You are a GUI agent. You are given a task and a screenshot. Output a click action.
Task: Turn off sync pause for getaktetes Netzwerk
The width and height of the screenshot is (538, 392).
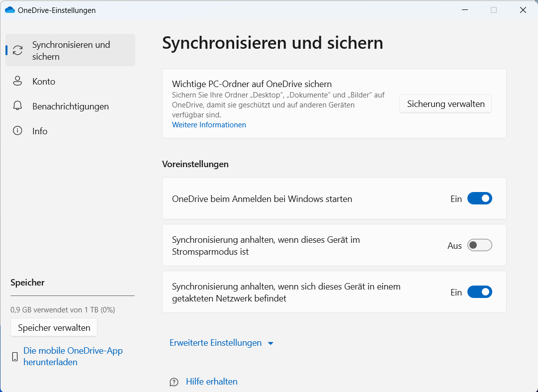tap(479, 292)
